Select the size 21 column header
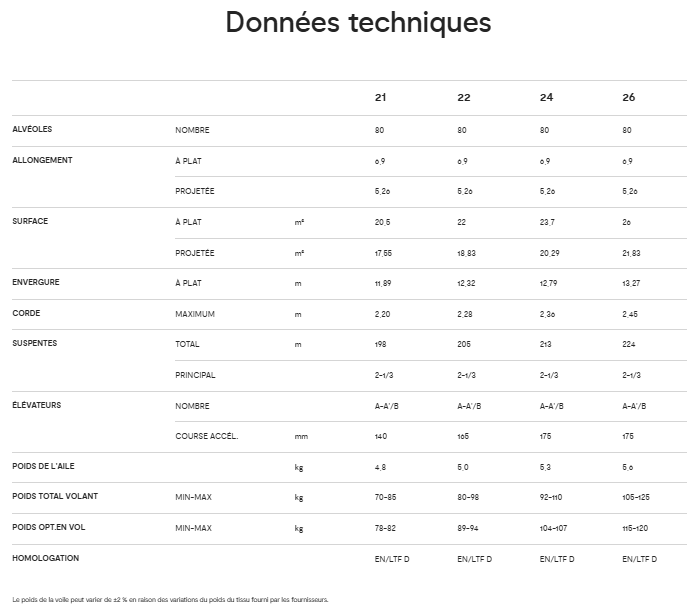 [380, 98]
